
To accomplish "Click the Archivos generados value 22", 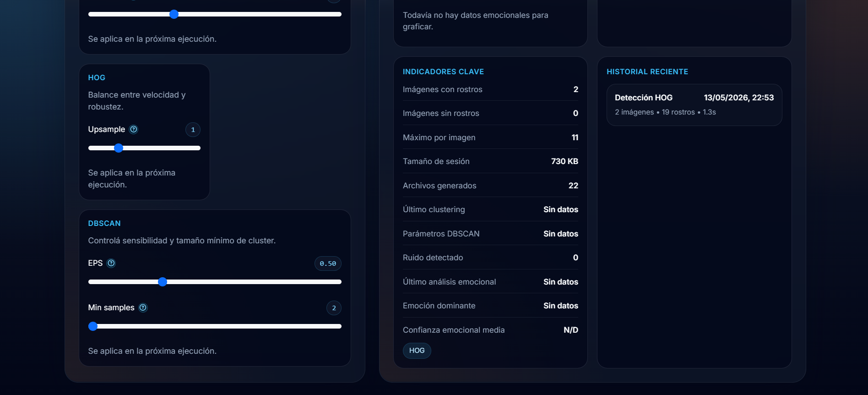I will point(573,186).
